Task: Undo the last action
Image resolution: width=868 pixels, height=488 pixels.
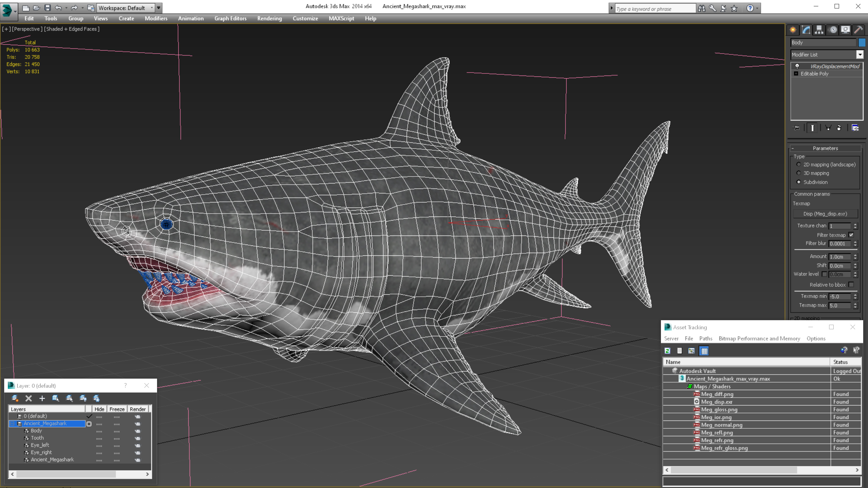Action: (x=59, y=8)
